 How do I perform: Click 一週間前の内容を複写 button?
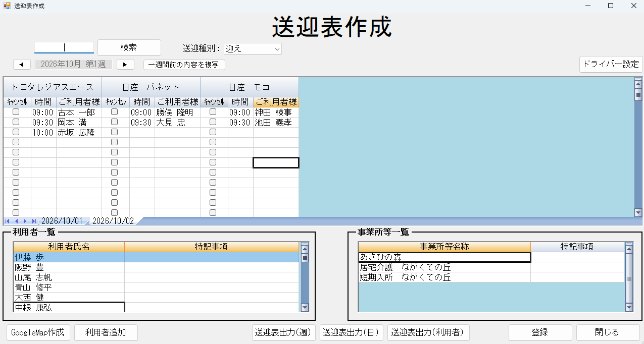coord(184,65)
